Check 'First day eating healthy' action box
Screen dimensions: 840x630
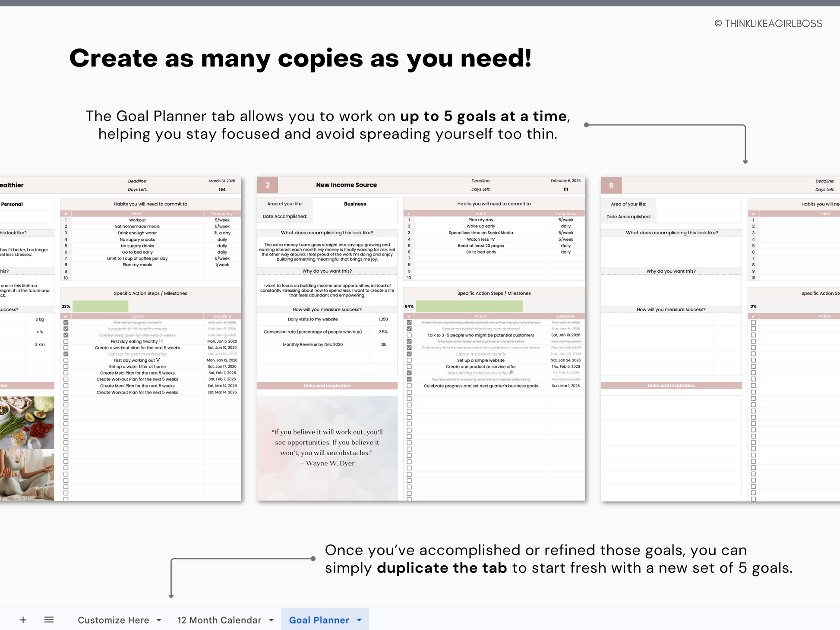pyautogui.click(x=66, y=341)
